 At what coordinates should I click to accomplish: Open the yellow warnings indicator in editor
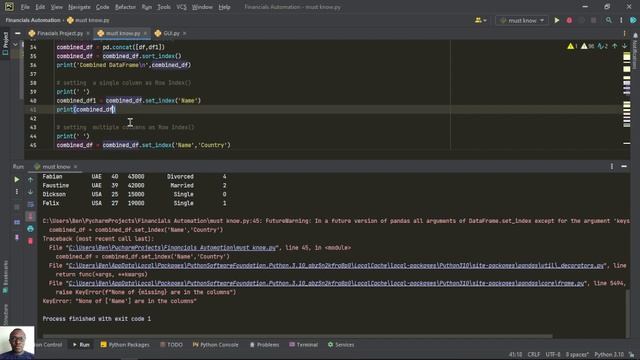tap(572, 46)
